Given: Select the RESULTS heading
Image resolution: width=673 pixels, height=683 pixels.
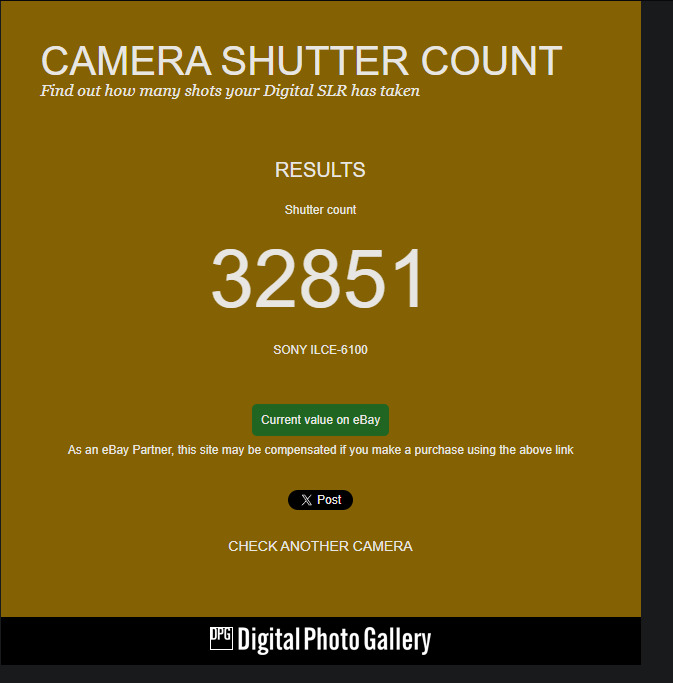Looking at the screenshot, I should pos(320,170).
